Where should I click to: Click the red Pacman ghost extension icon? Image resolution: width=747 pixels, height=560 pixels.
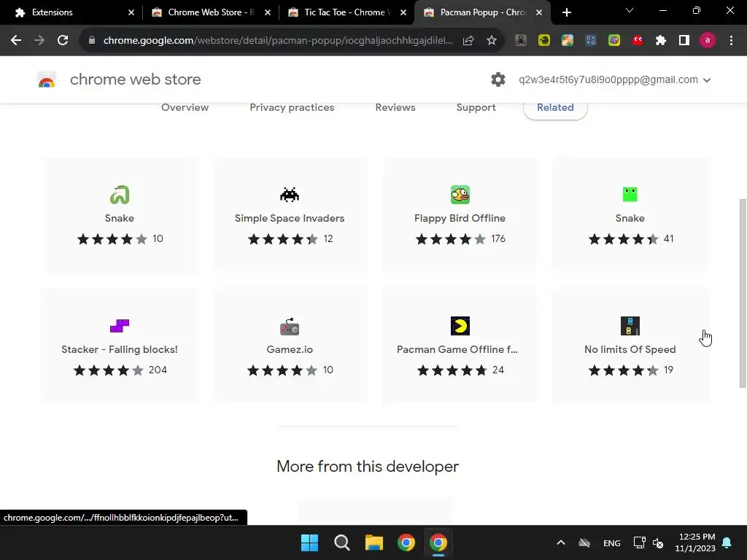(x=638, y=41)
